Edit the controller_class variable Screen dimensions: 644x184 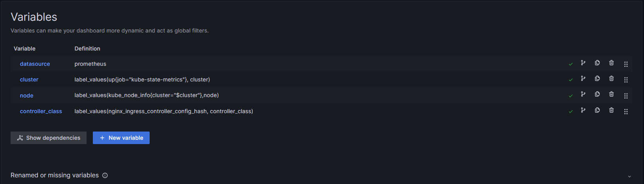(41, 111)
